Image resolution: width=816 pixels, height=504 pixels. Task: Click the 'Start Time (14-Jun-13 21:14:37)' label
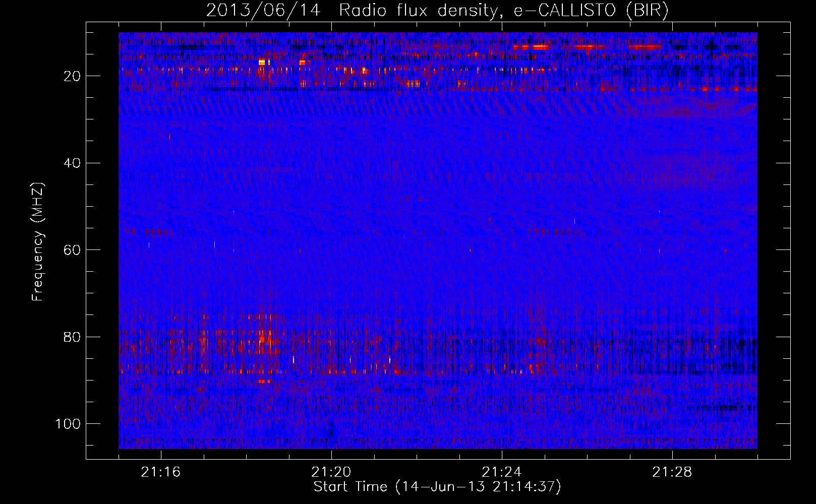click(437, 487)
